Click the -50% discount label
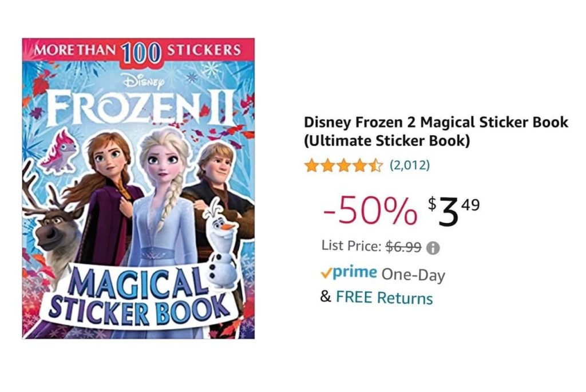The height and width of the screenshot is (392, 586). tap(370, 212)
